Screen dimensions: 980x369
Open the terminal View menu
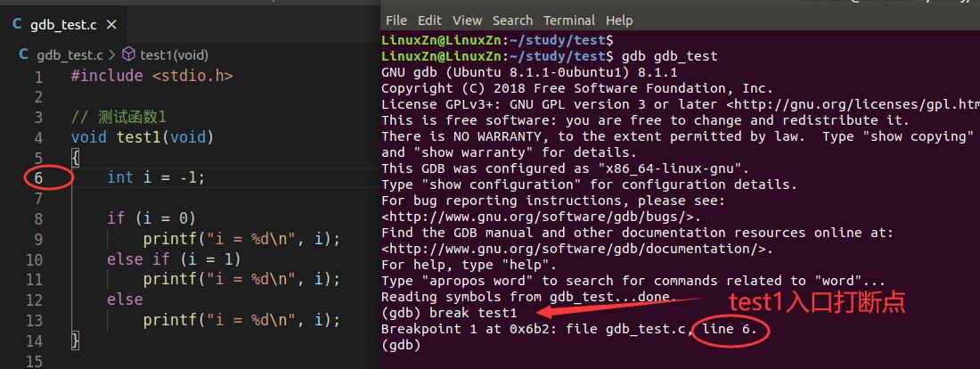(467, 20)
